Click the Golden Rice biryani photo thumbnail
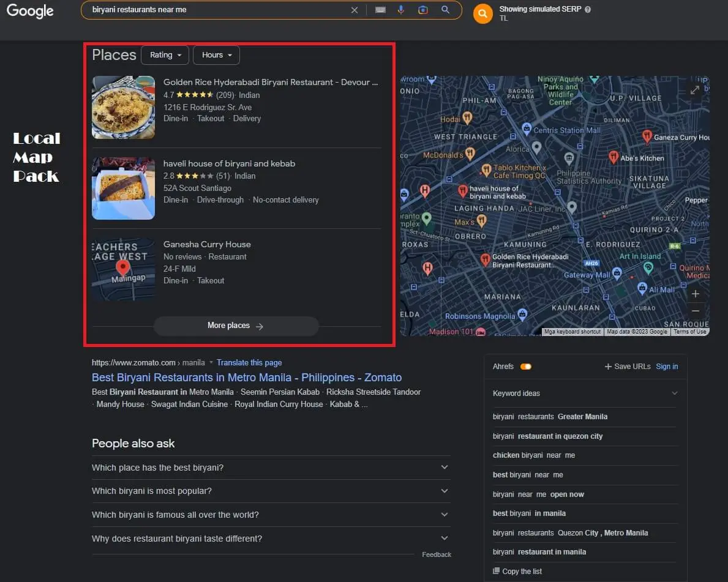728x582 pixels. coord(123,107)
